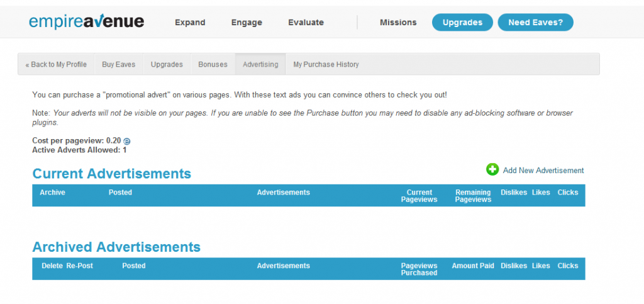The width and height of the screenshot is (644, 304).
Task: Click the Re-Post column header
Action: pos(80,266)
